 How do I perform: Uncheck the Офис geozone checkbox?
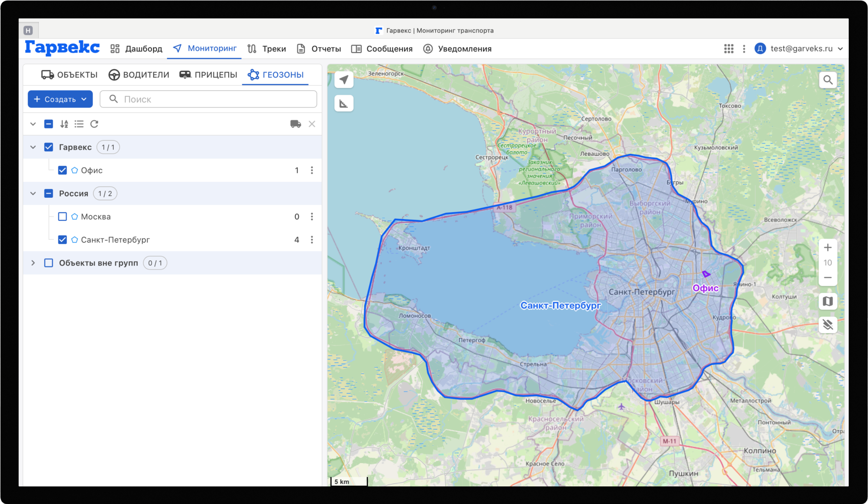[x=62, y=170]
